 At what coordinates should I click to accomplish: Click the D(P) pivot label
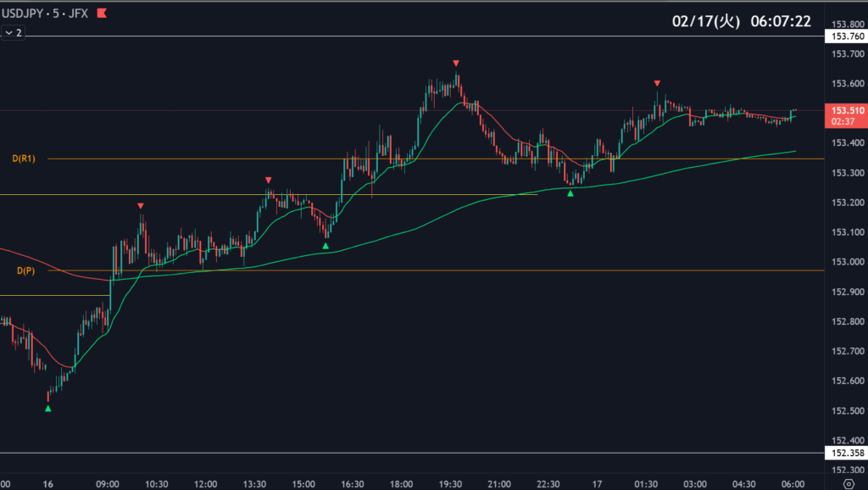tap(25, 270)
